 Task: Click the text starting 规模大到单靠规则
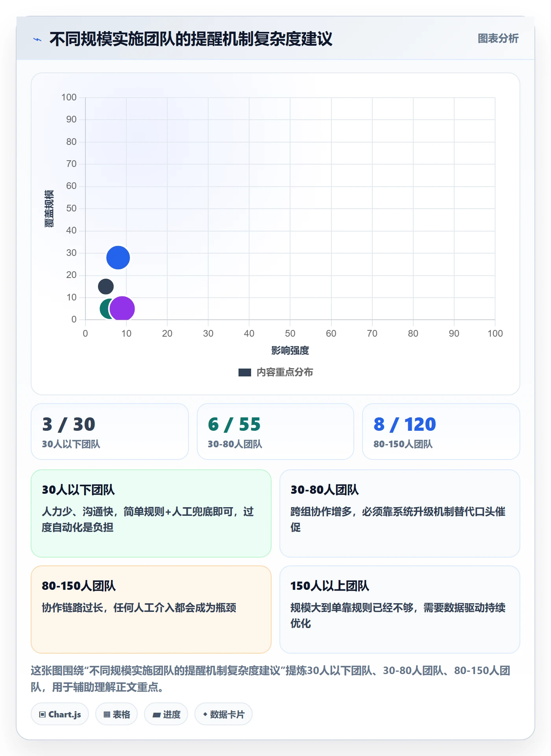click(398, 615)
